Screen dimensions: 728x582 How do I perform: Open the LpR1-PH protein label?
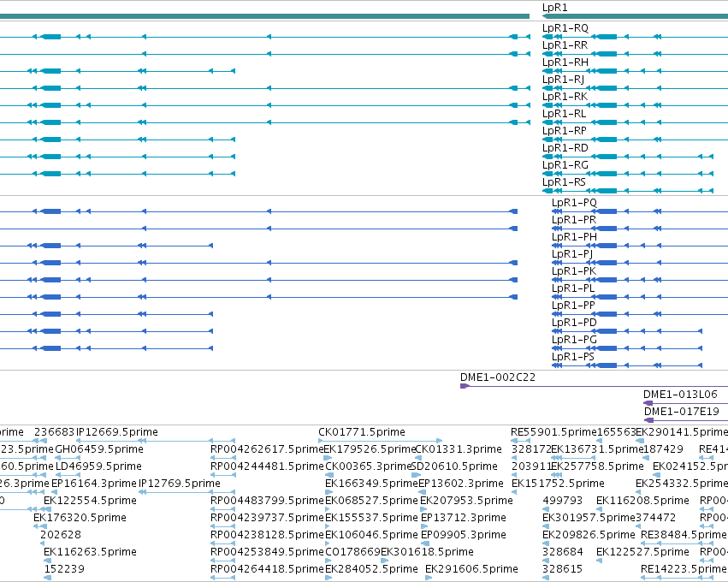[x=574, y=237]
